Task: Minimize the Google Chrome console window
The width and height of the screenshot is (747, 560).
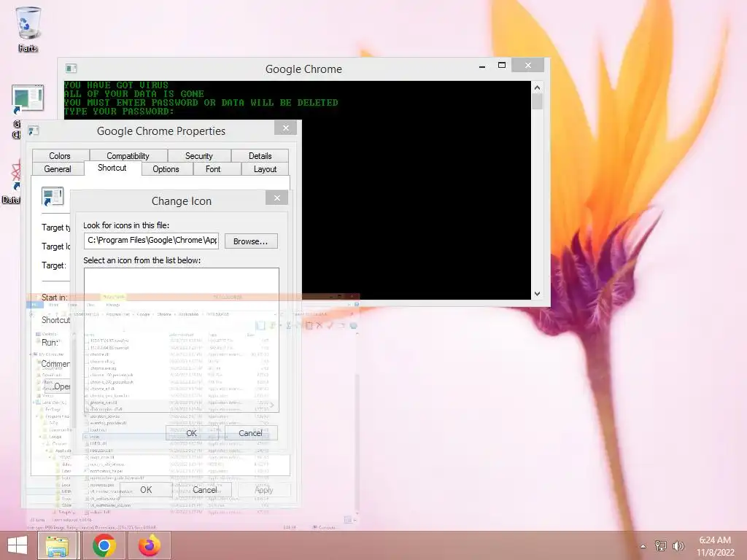Action: coord(482,66)
